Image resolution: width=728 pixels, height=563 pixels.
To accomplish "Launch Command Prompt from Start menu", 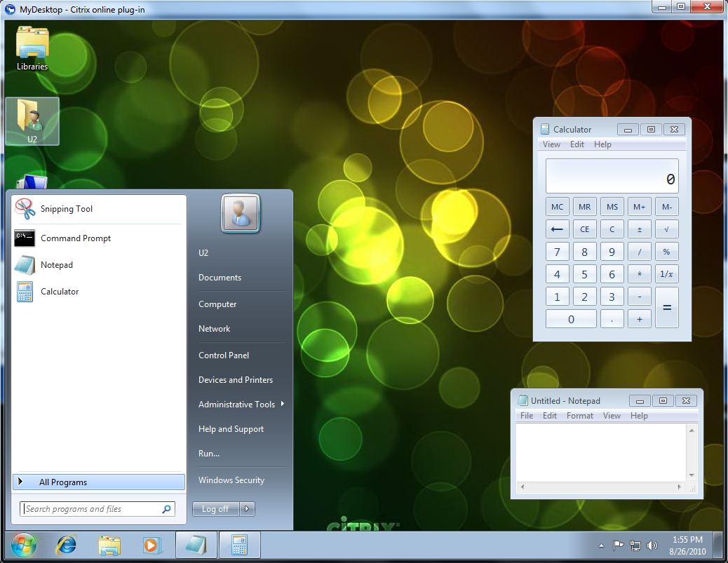I will [x=75, y=238].
